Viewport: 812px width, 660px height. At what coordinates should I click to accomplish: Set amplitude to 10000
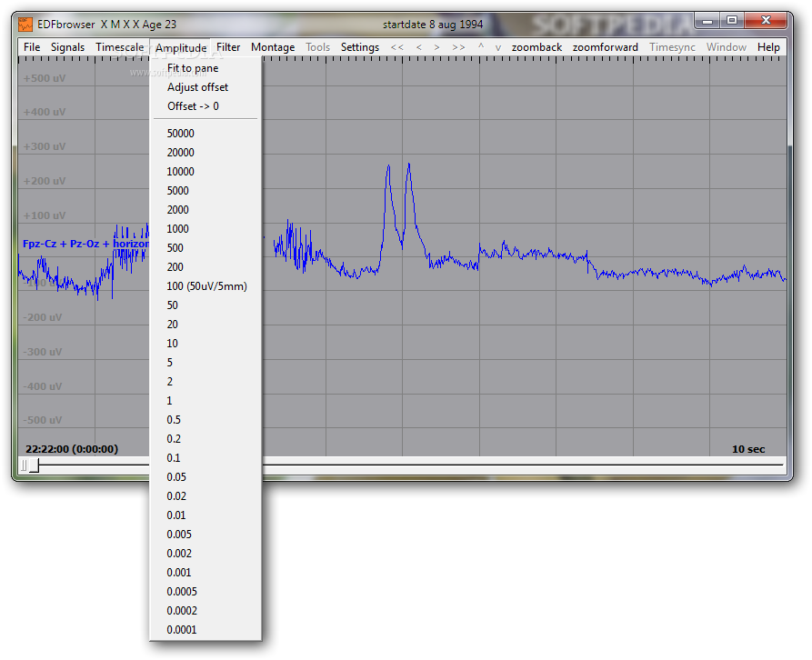tap(206, 172)
